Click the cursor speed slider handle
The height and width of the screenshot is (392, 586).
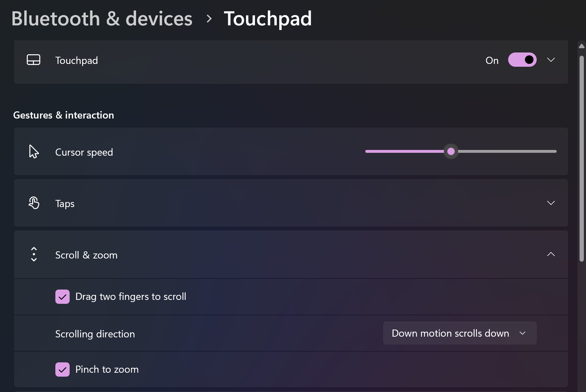point(451,151)
